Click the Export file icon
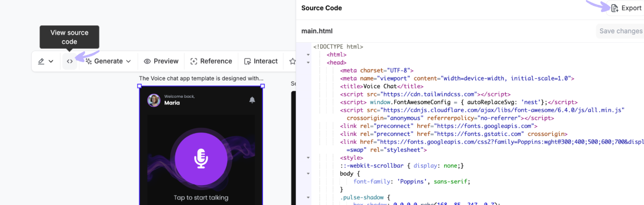This screenshot has height=205, width=644. [x=614, y=8]
